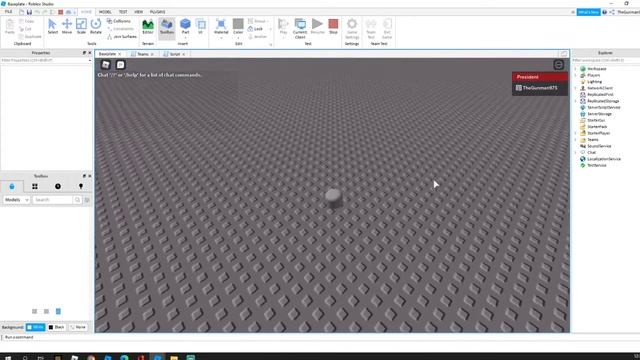Toggle the in-game chat icon
640x360 pixels.
[x=120, y=64]
